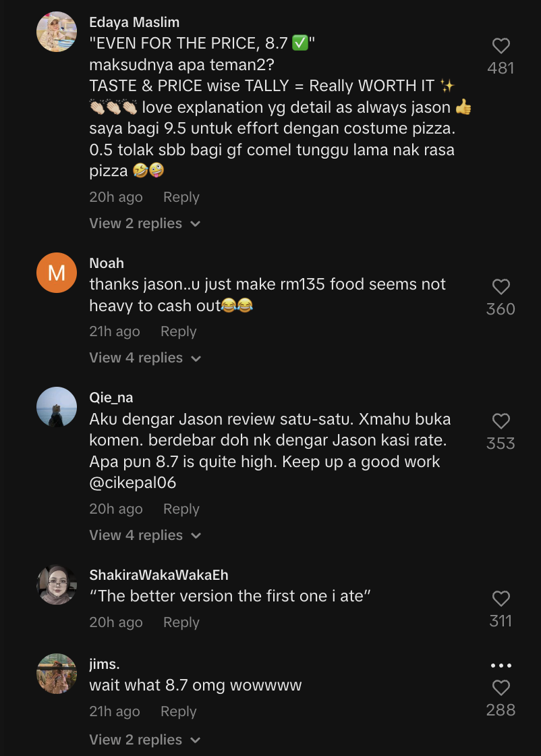541x756 pixels.
Task: Open Noah's orange M avatar
Action: point(57,273)
